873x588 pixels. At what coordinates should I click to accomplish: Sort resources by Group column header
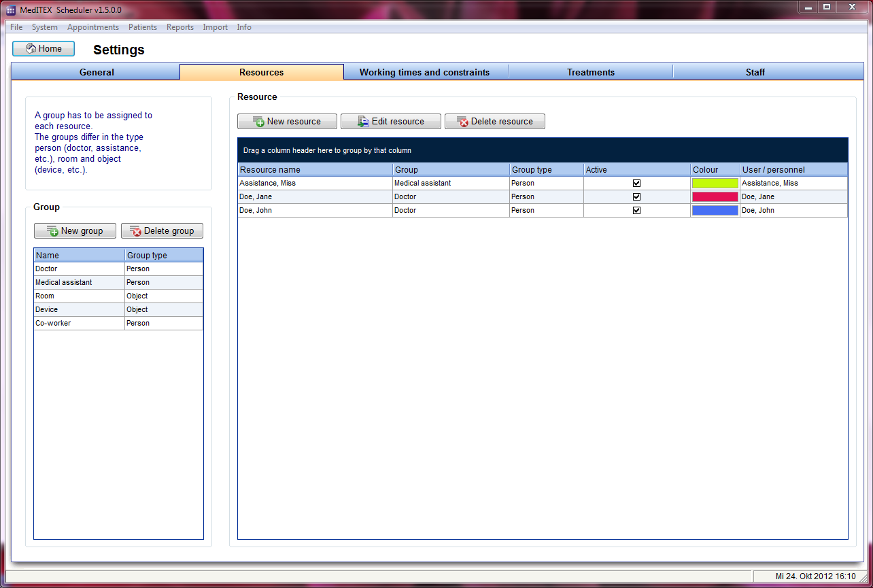pos(451,170)
